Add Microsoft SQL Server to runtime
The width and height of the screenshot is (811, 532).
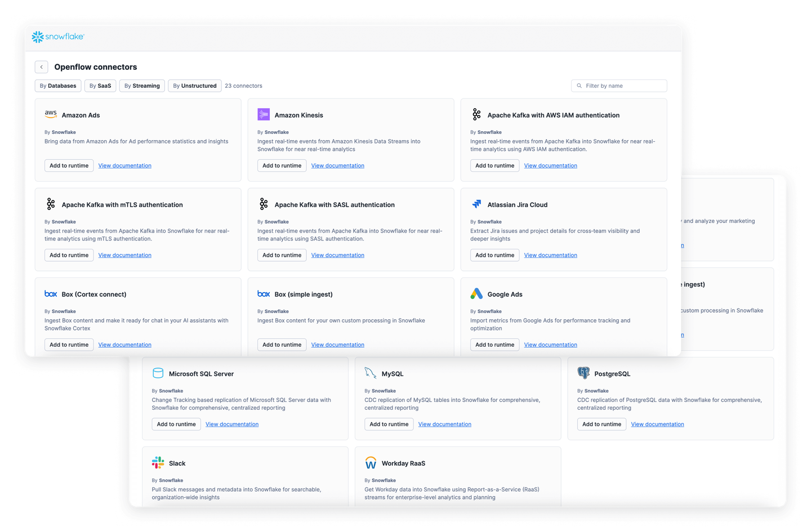176,424
